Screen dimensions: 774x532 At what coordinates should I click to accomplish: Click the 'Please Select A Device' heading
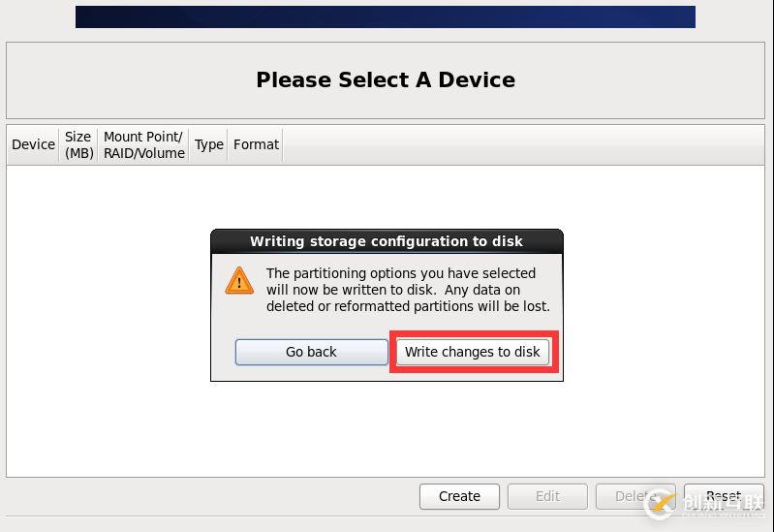point(386,80)
